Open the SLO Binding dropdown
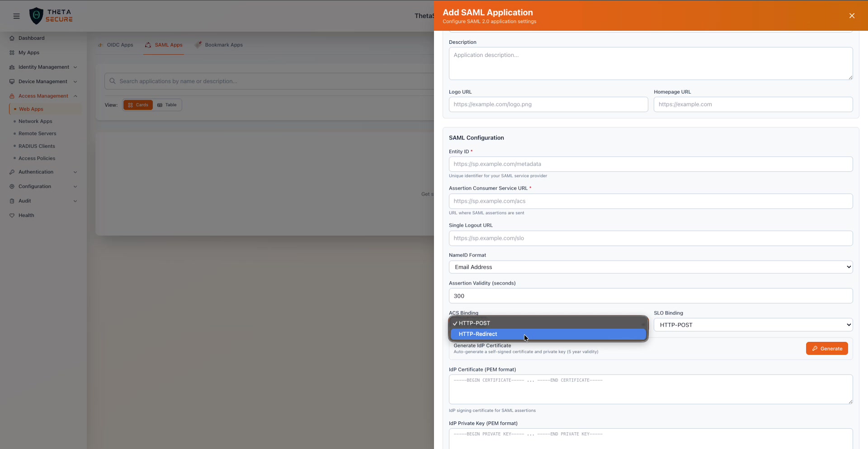Image resolution: width=868 pixels, height=449 pixels. [x=753, y=325]
